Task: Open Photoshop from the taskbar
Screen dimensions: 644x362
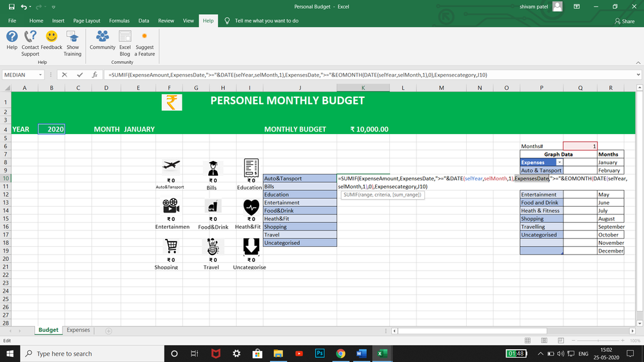Action: (320, 354)
